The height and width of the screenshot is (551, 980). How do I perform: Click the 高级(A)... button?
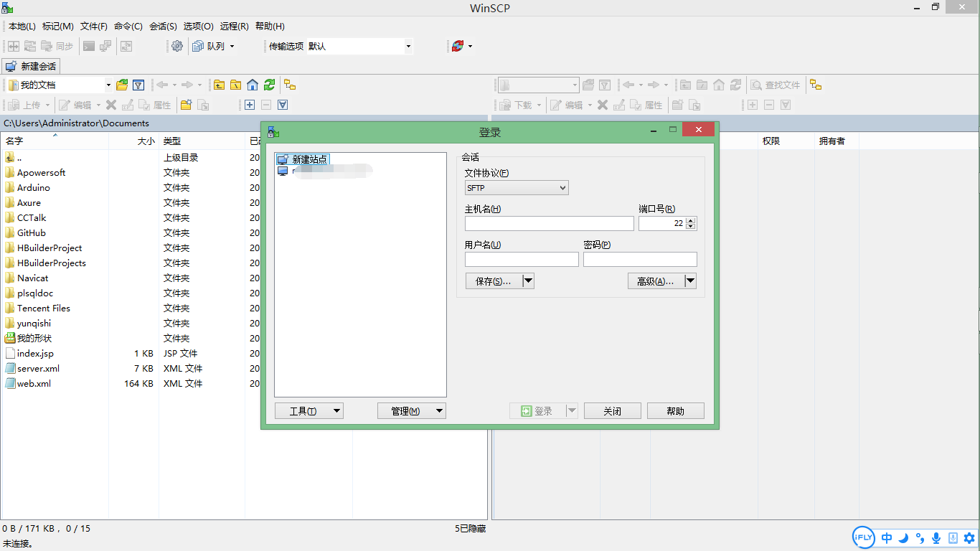(x=655, y=281)
